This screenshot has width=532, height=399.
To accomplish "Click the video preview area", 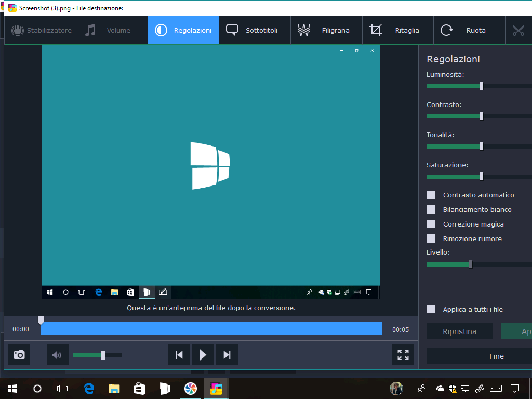I will (x=211, y=171).
